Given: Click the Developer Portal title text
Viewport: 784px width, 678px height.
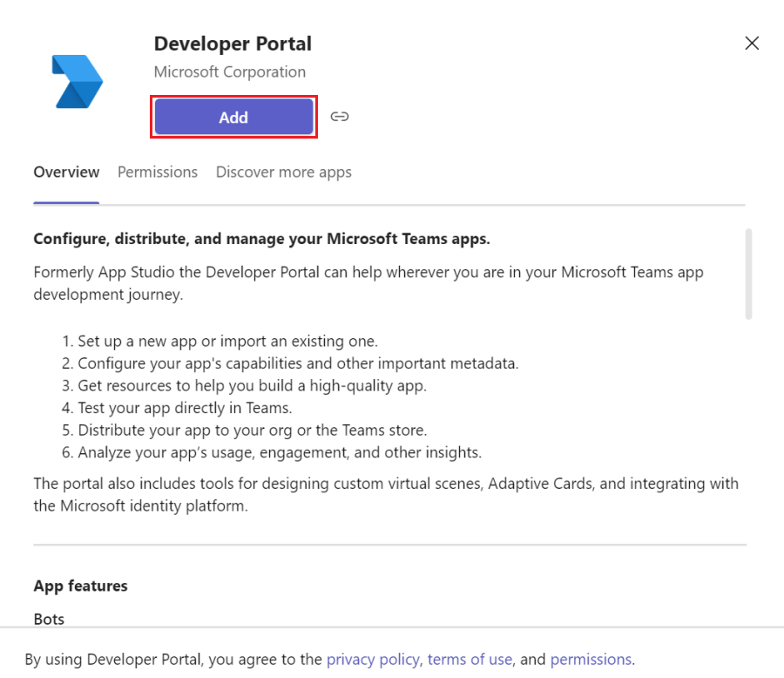Looking at the screenshot, I should pyautogui.click(x=233, y=44).
